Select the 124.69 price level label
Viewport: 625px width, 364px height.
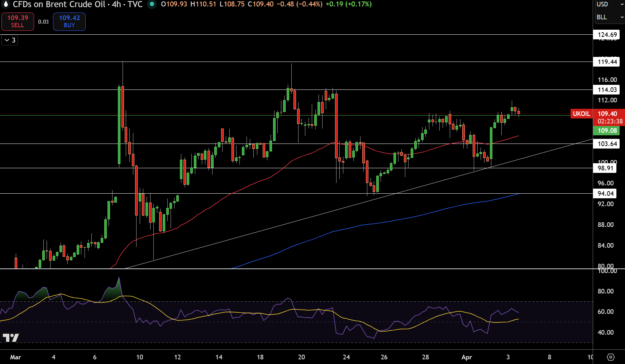click(607, 35)
